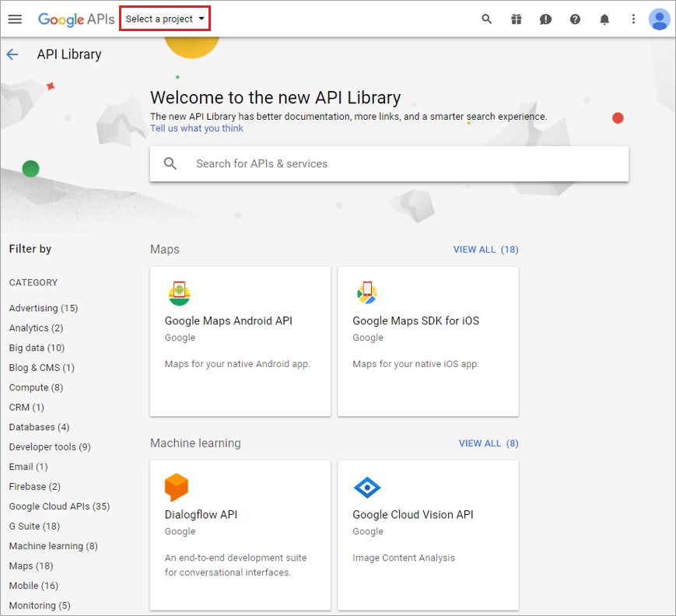Screen dimensions: 676x616
Task: Click the Google APIs logo
Action: 76,19
